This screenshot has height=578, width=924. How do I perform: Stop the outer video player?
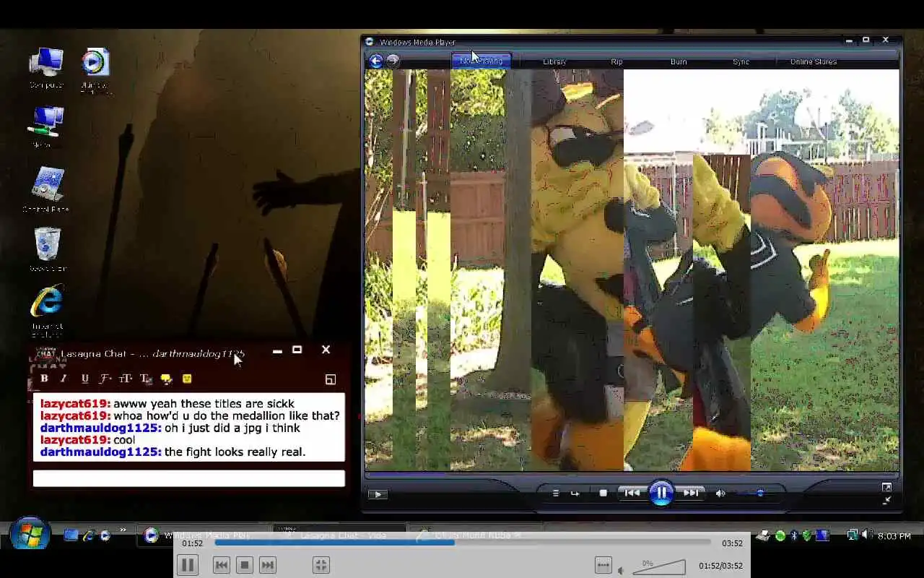[x=245, y=565]
